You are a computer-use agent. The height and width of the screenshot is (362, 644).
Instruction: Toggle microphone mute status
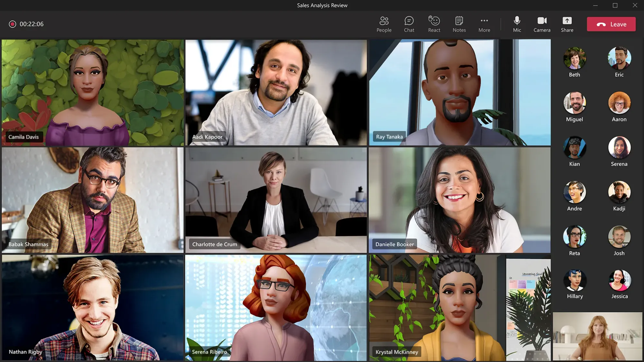click(x=516, y=24)
